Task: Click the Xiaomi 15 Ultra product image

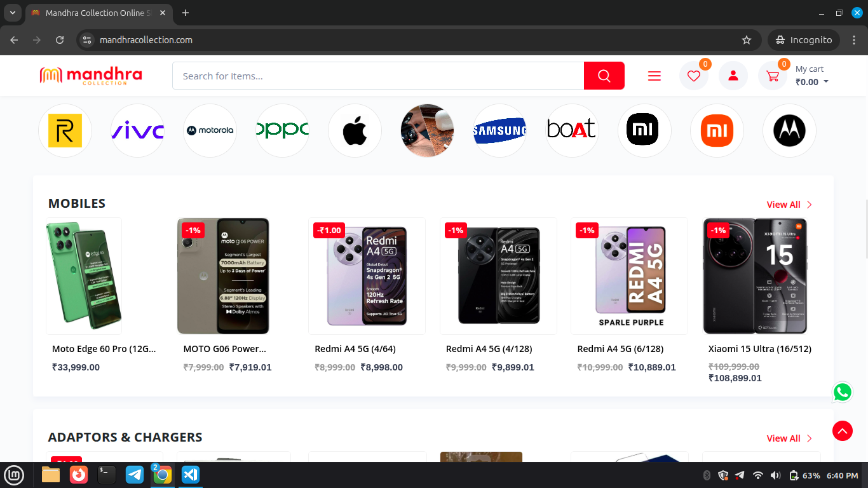Action: click(x=756, y=276)
